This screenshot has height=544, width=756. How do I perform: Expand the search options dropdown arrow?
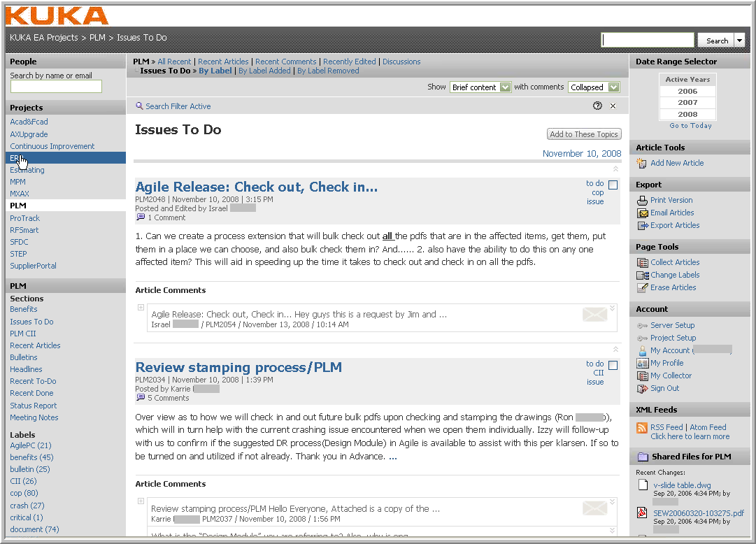(740, 41)
